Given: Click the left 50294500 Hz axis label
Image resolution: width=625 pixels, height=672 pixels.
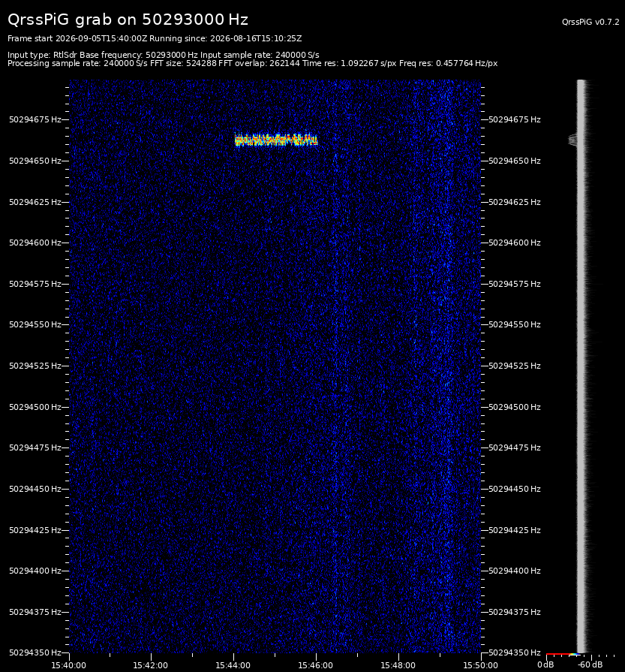Looking at the screenshot, I should point(35,407).
